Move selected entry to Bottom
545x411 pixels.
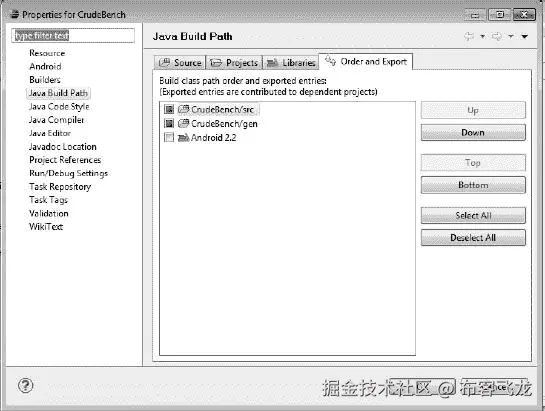coord(473,185)
